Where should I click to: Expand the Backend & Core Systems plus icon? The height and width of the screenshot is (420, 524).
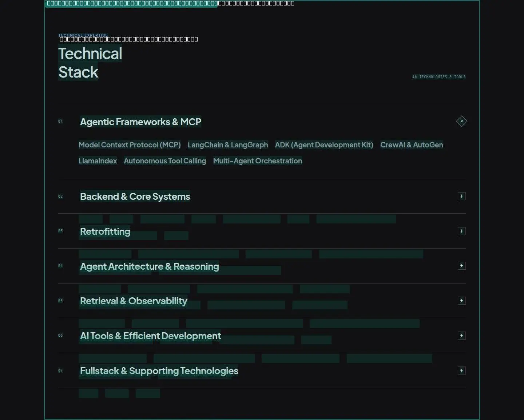(x=461, y=196)
